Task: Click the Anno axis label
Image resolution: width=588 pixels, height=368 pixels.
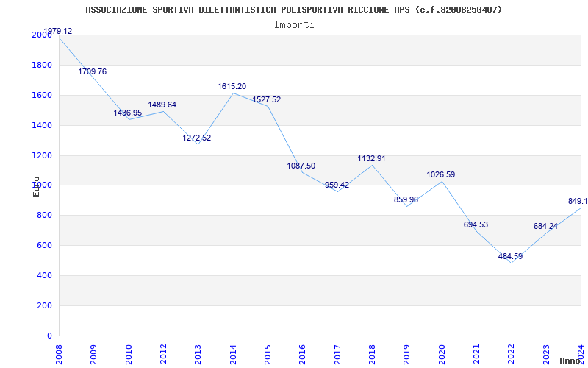Action: (x=570, y=361)
